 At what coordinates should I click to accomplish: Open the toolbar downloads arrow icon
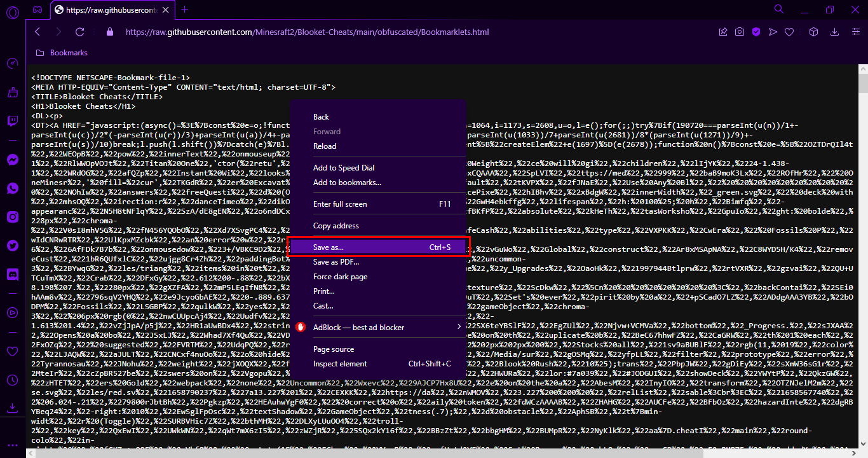pyautogui.click(x=836, y=32)
